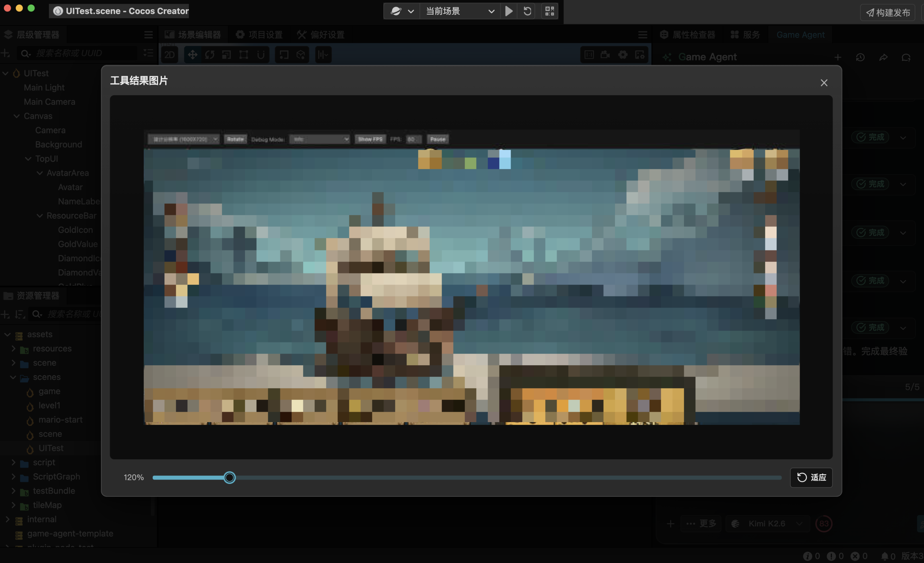Click the play preview button
924x563 pixels.
(x=509, y=11)
